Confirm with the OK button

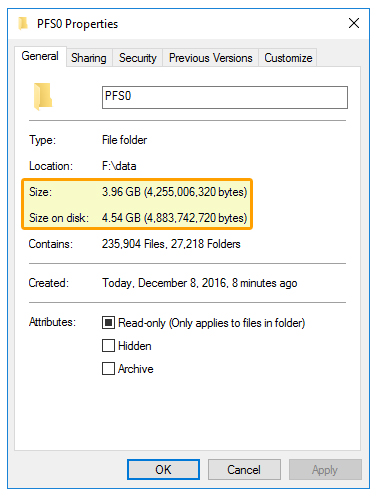click(163, 470)
